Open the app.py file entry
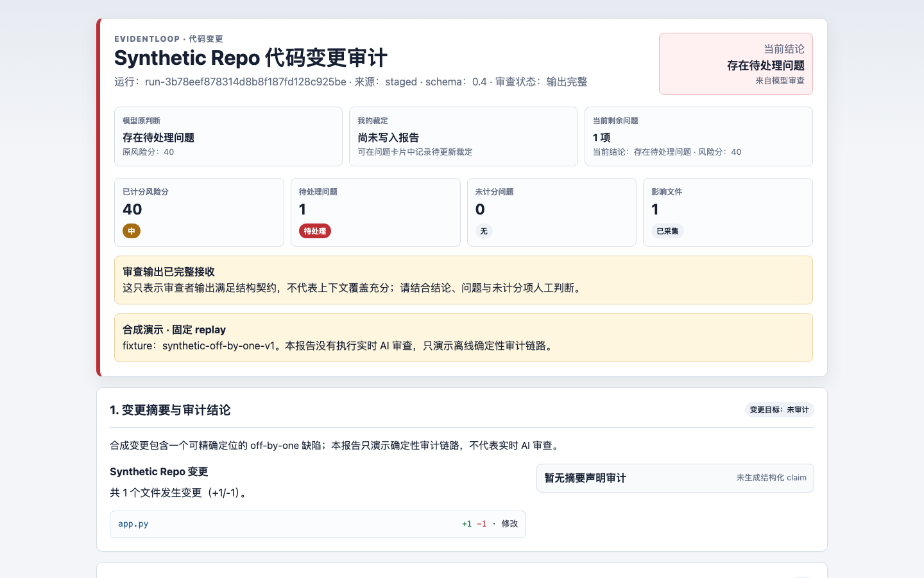This screenshot has width=924, height=578. tap(318, 524)
